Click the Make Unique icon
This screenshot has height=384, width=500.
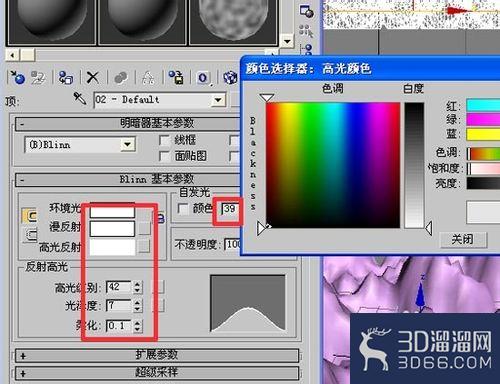148,77
